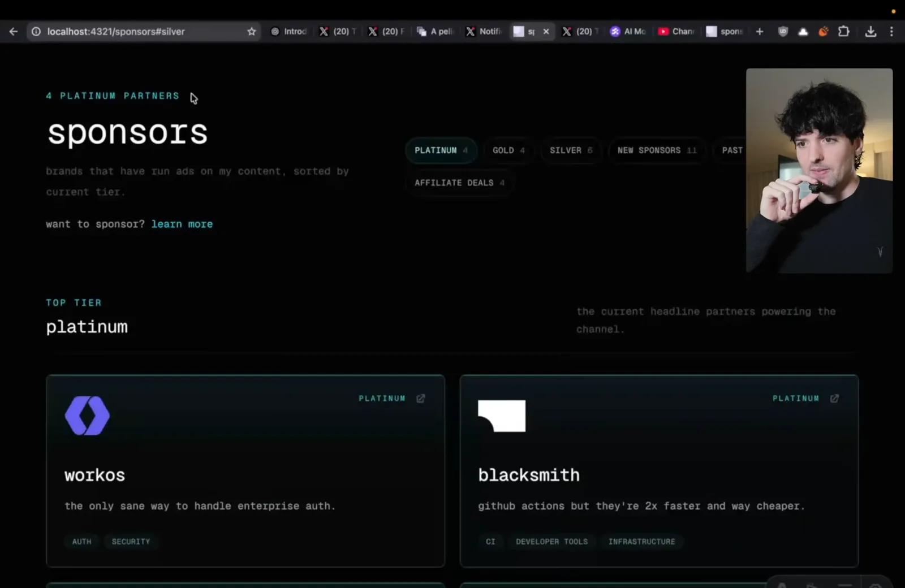This screenshot has height=588, width=905.
Task: Click the AUTH tag on workos card
Action: (81, 542)
